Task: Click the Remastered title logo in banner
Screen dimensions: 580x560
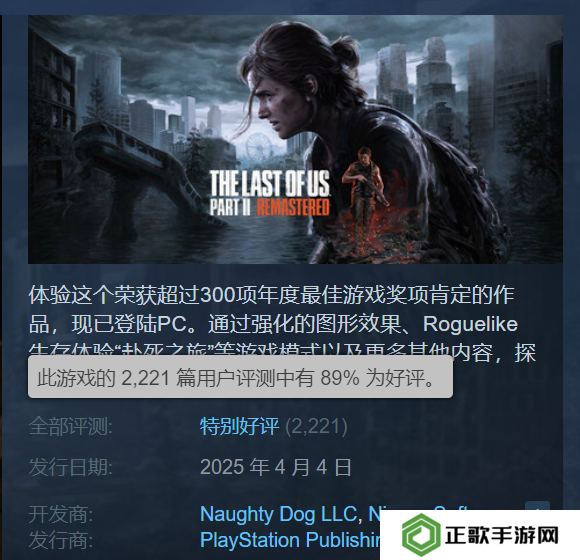Action: click(x=293, y=207)
